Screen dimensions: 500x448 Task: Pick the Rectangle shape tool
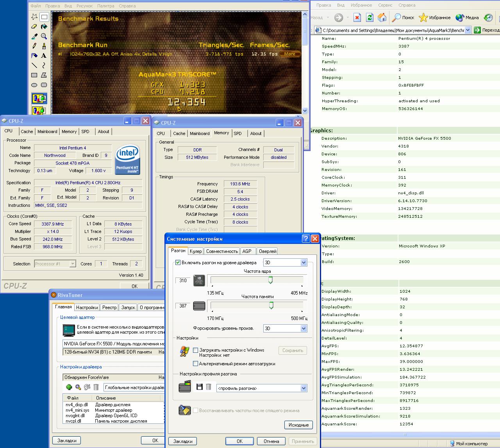coord(34,75)
